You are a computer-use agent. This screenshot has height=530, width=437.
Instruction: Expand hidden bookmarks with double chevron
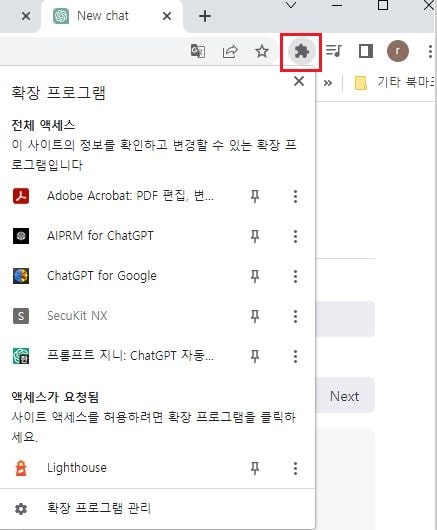click(x=328, y=83)
